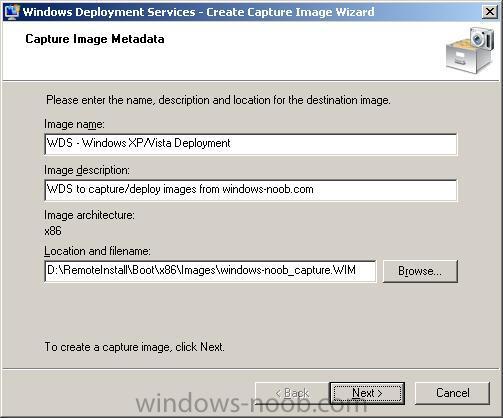This screenshot has height=418, width=503.
Task: Click the file cabinet camera icon
Action: [x=470, y=51]
